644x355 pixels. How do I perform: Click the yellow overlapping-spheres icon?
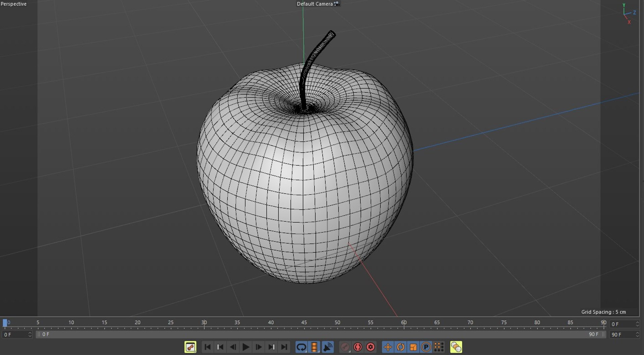[456, 347]
